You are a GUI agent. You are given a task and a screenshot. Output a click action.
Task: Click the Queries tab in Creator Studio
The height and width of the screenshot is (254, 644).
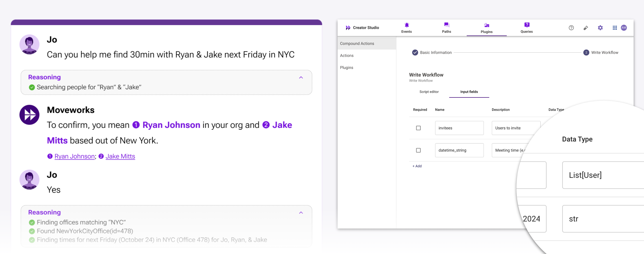(x=526, y=28)
